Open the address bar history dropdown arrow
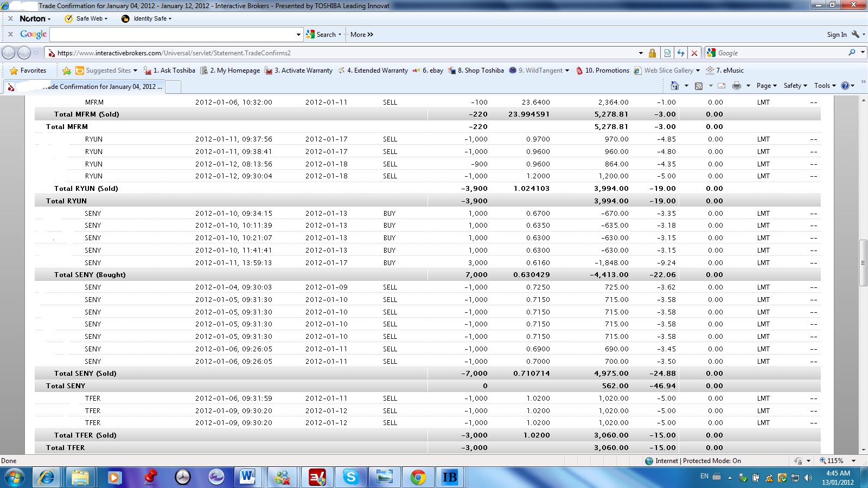This screenshot has height=488, width=868. [641, 53]
